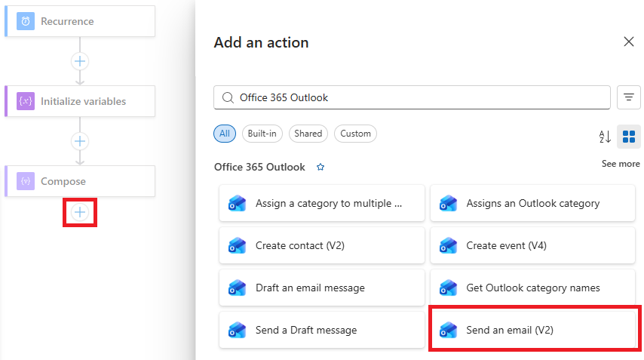Viewport: 644px width, 360px height.
Task: Favorite the Office 365 Outlook connector star
Action: [320, 167]
